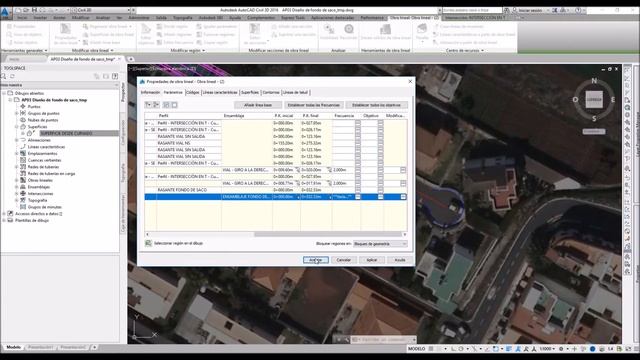The width and height of the screenshot is (640, 360).
Task: Click Añadir línea base button
Action: [x=258, y=105]
